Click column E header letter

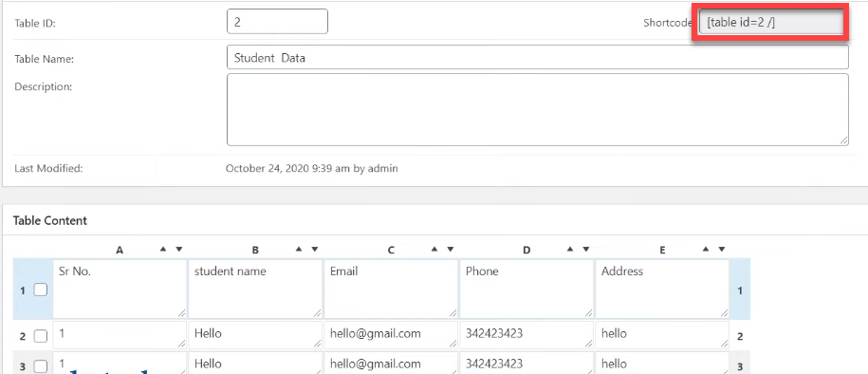point(662,251)
